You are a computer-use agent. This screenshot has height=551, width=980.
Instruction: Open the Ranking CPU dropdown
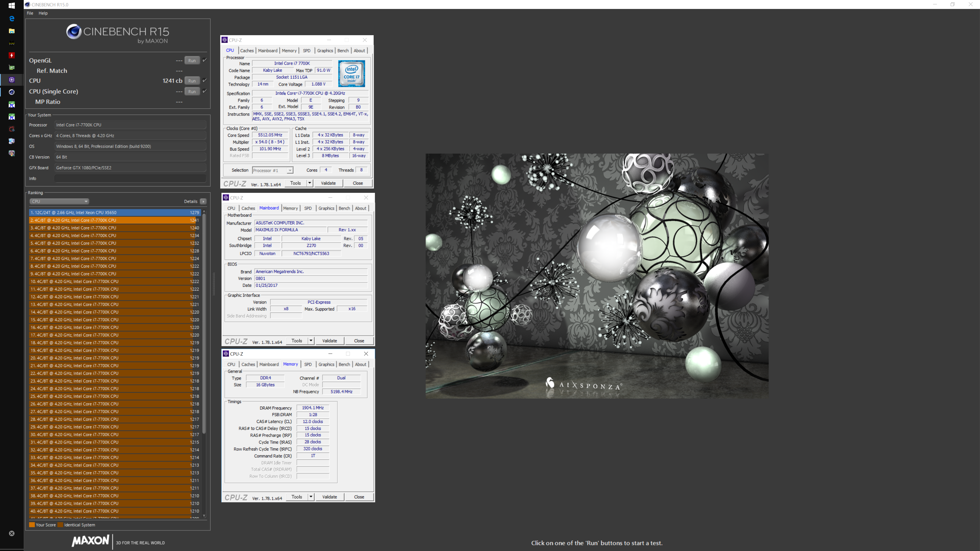(x=59, y=201)
